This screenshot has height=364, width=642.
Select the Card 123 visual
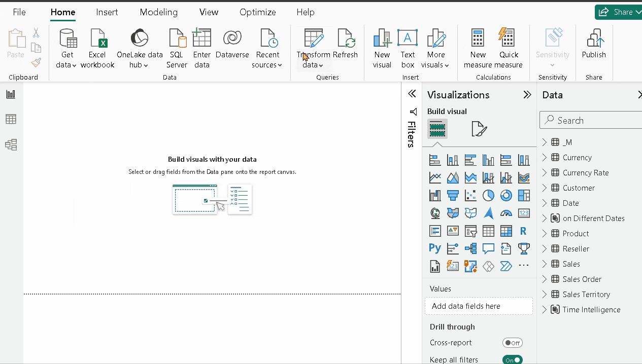coord(524,213)
